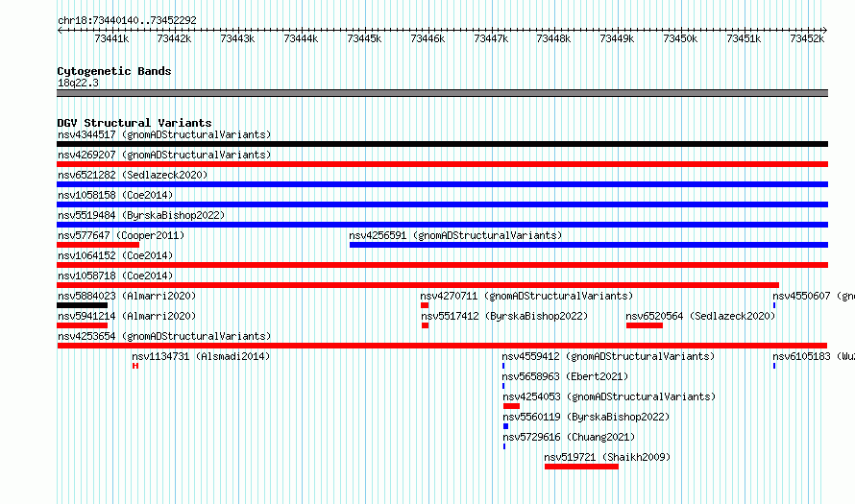Image resolution: width=855 pixels, height=504 pixels.
Task: Click the small red nsv4270711 marker
Action: (425, 305)
